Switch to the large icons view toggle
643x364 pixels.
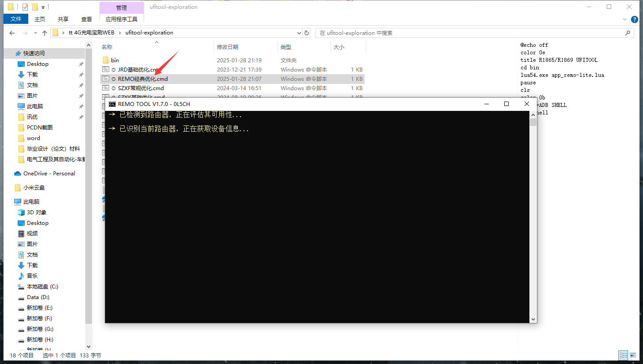(x=633, y=355)
